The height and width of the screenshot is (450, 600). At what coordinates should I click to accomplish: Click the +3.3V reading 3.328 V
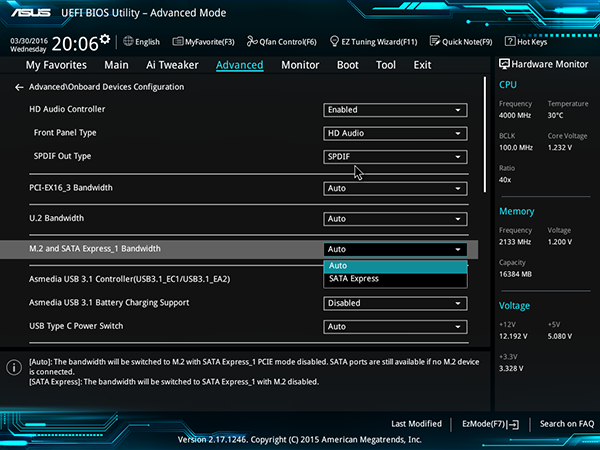tap(511, 368)
